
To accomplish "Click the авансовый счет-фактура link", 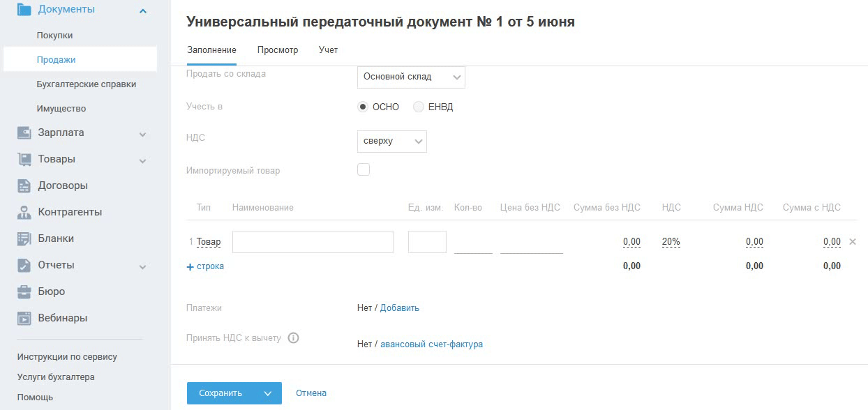I will click(x=431, y=344).
